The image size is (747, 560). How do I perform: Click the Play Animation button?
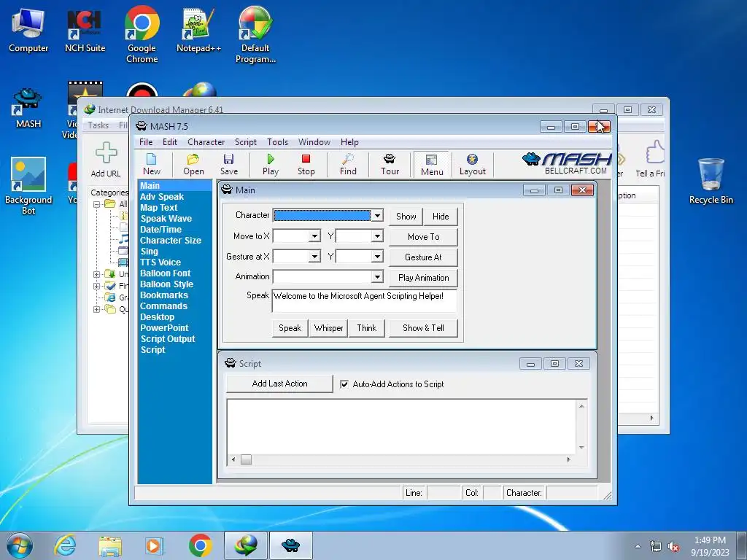click(423, 278)
